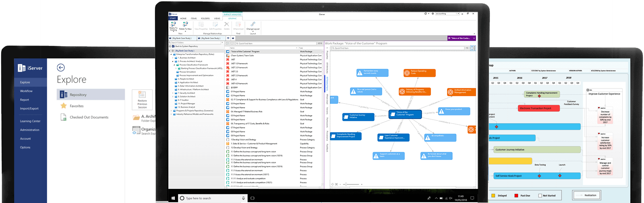
Task: Click the refresh icon in title bar
Action: click(x=426, y=14)
